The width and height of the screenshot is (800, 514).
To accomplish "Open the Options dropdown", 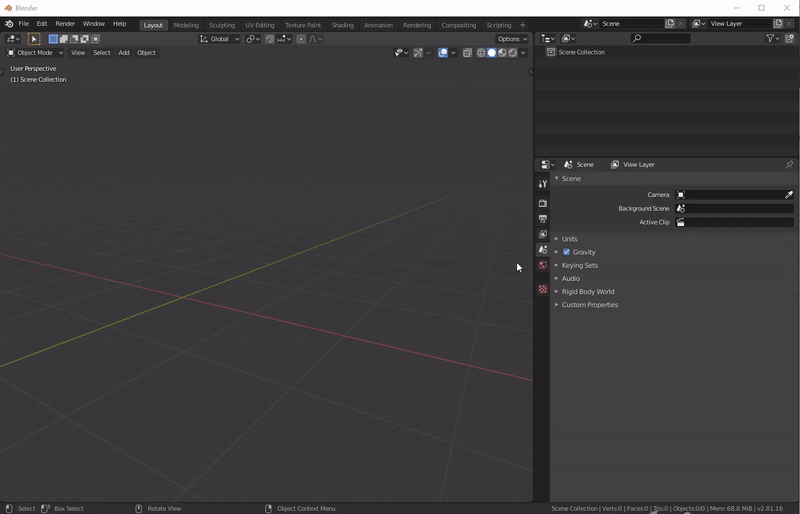I will coord(512,39).
